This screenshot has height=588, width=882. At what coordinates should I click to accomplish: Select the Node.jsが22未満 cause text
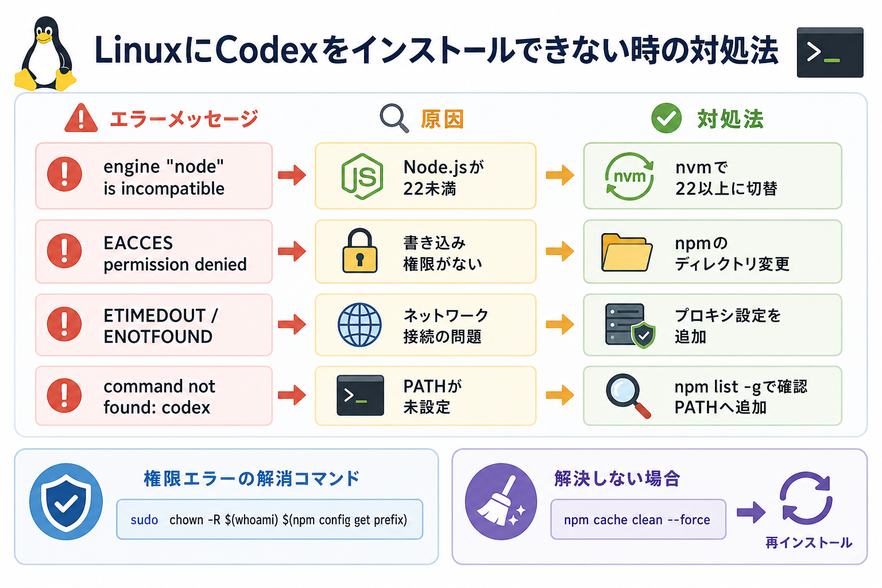click(x=443, y=177)
